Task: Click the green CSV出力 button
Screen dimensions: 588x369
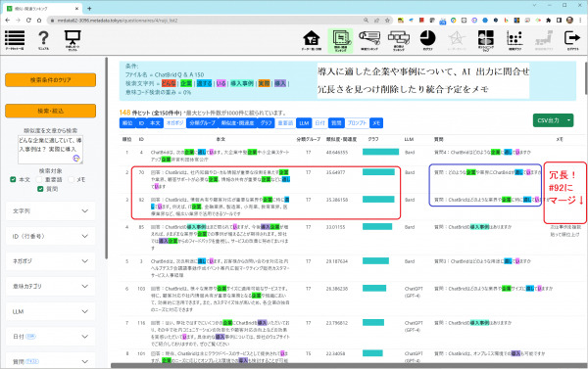Action: 548,120
